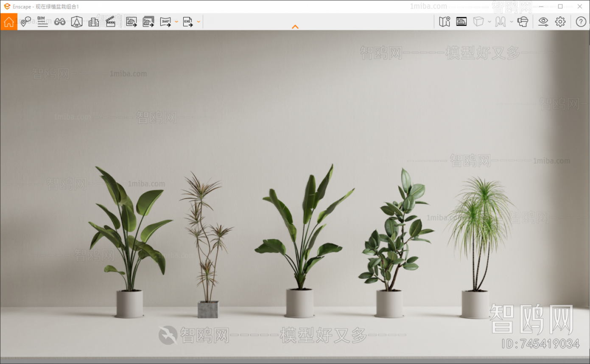
Task: Click the Enscape logo in title bar
Action: [7, 6]
